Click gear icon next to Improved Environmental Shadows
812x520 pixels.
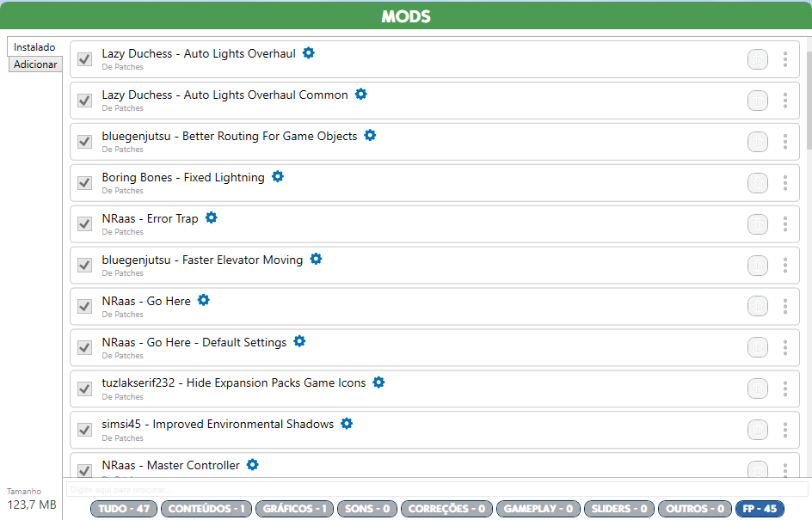346,424
